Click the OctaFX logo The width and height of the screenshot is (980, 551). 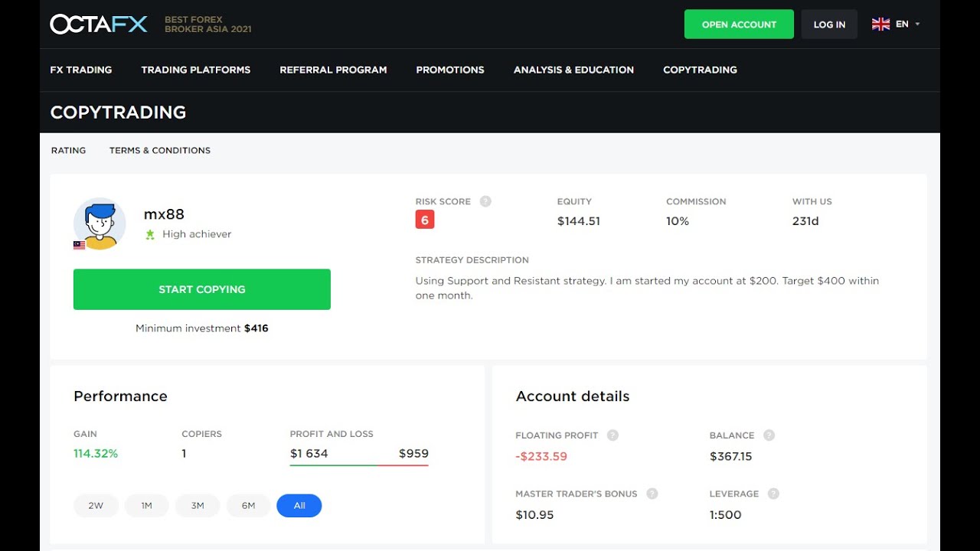tap(99, 24)
